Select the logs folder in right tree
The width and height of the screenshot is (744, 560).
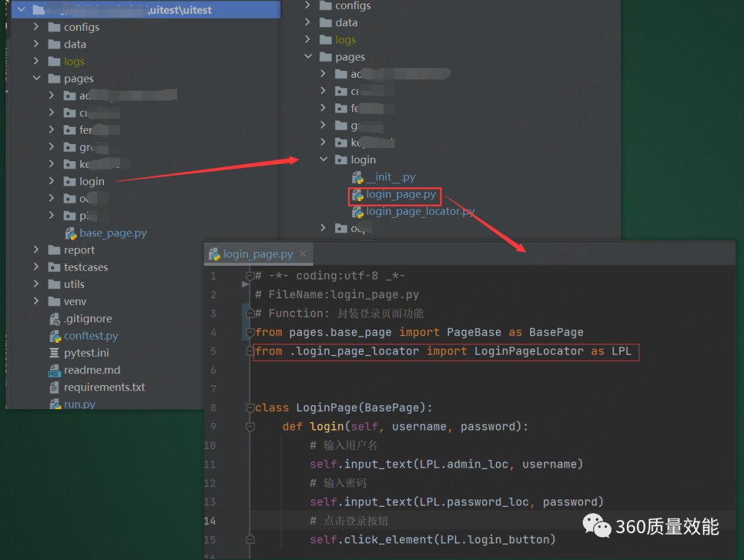345,40
